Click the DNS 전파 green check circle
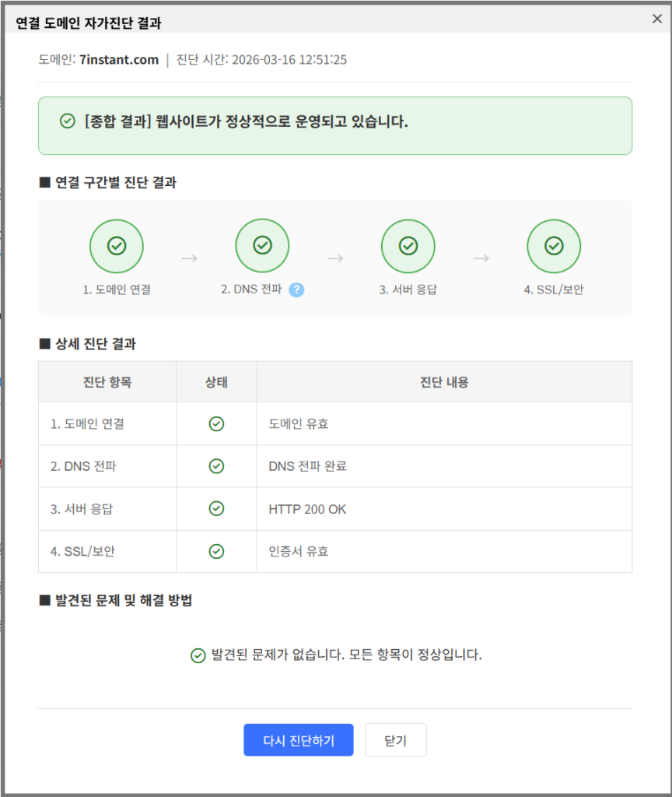 click(262, 245)
